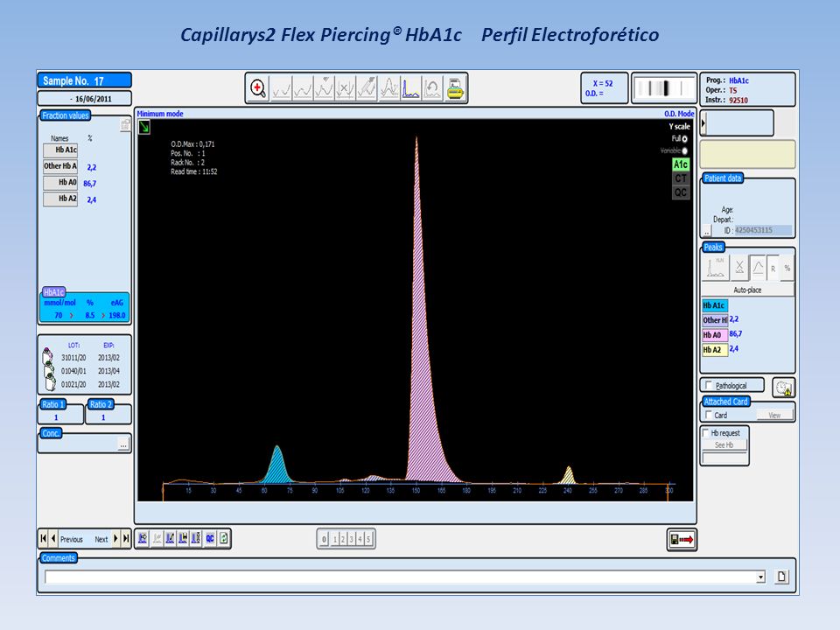Click the See Hb button
Viewport: 840px width, 630px height.
724,445
